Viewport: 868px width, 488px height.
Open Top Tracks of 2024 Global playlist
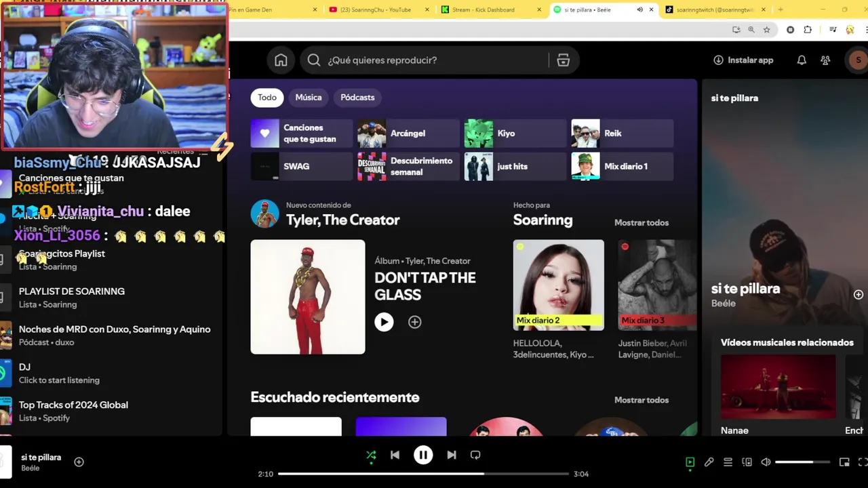[x=111, y=411]
